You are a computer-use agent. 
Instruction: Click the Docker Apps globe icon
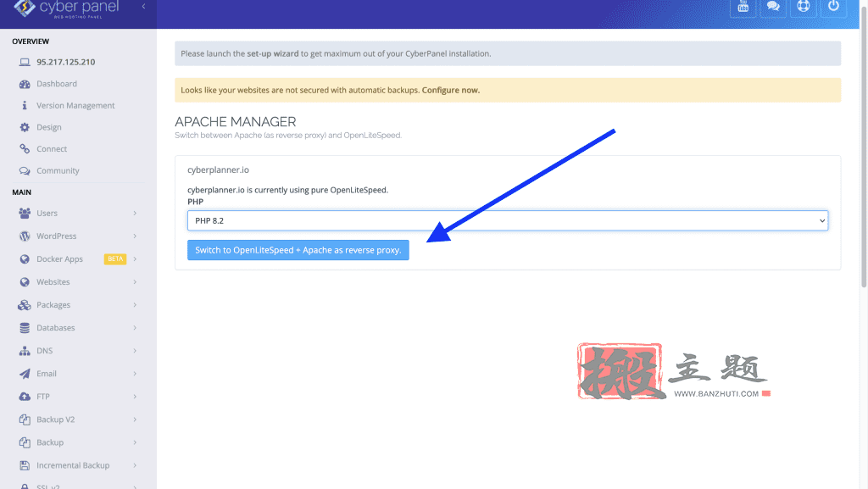click(x=25, y=258)
